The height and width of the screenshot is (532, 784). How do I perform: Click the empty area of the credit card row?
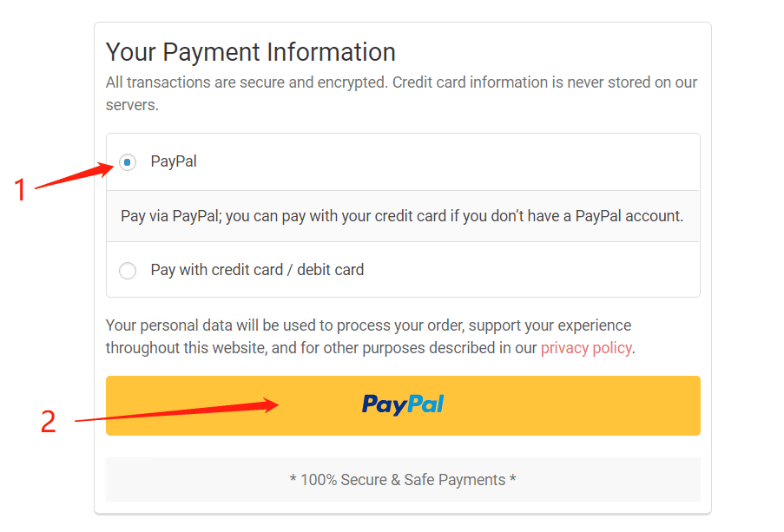[530, 270]
